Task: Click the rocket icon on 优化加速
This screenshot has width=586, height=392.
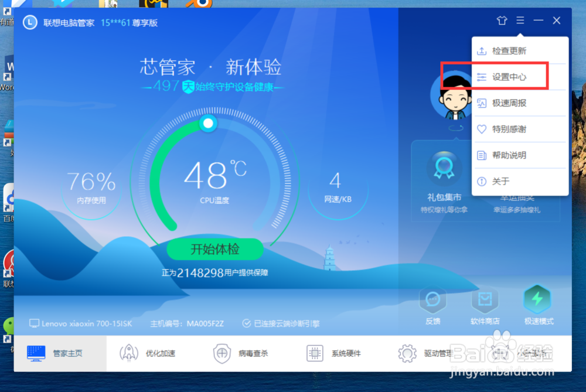Action: (129, 353)
